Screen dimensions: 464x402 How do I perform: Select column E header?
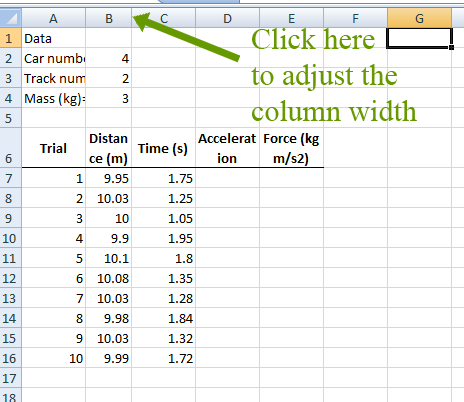point(291,18)
